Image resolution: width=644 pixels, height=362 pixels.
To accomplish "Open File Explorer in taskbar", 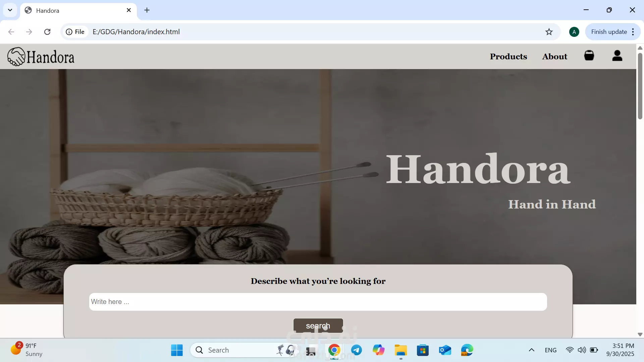I will (400, 350).
